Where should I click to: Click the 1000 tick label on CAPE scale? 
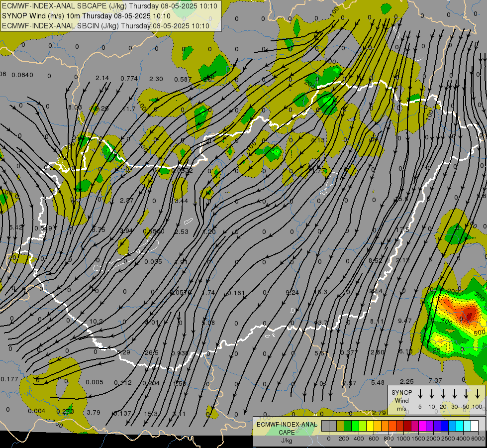[403, 439]
